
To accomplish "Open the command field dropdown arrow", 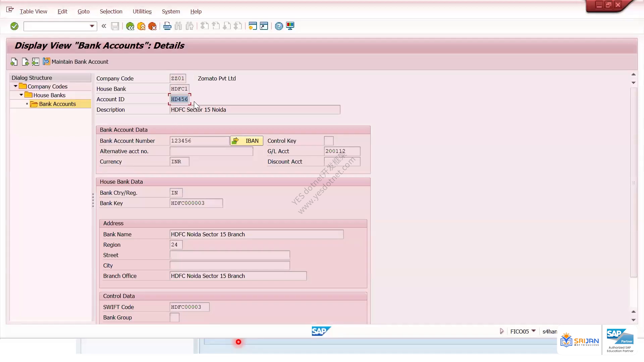I will [x=92, y=26].
